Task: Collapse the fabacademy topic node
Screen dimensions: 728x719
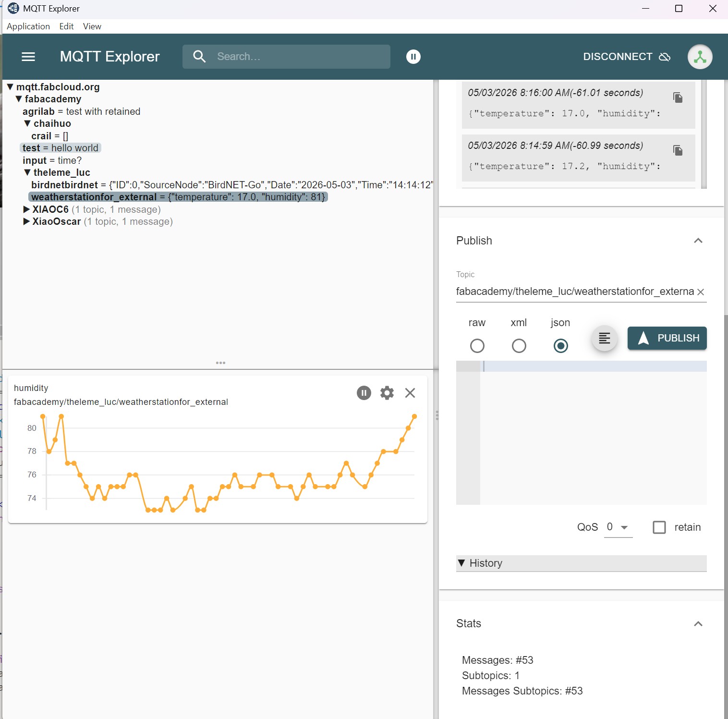Action: 19,99
